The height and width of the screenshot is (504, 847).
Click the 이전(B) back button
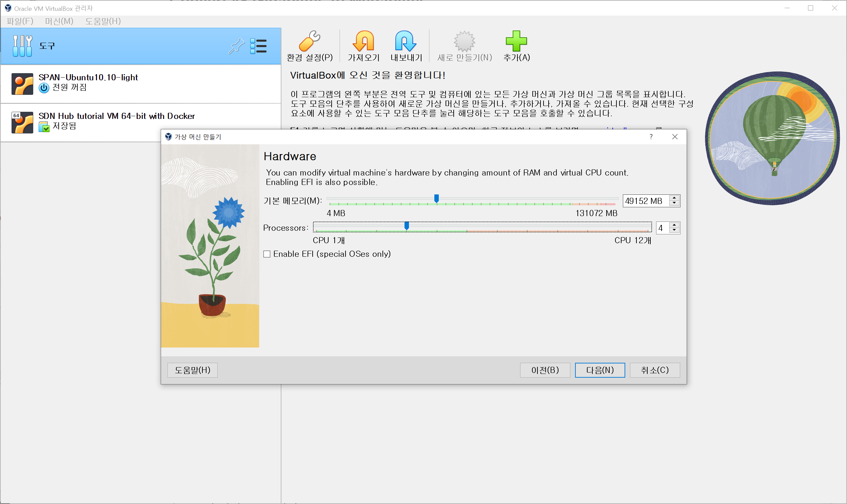545,370
